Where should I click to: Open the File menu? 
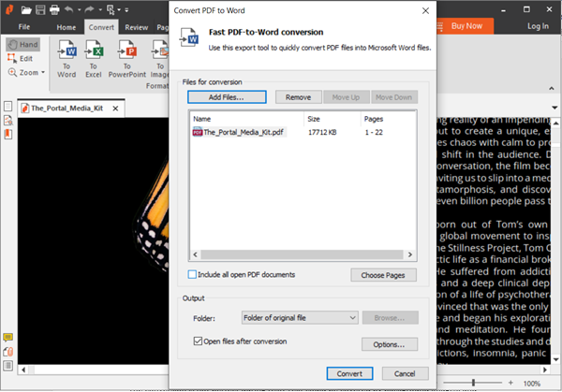(24, 27)
